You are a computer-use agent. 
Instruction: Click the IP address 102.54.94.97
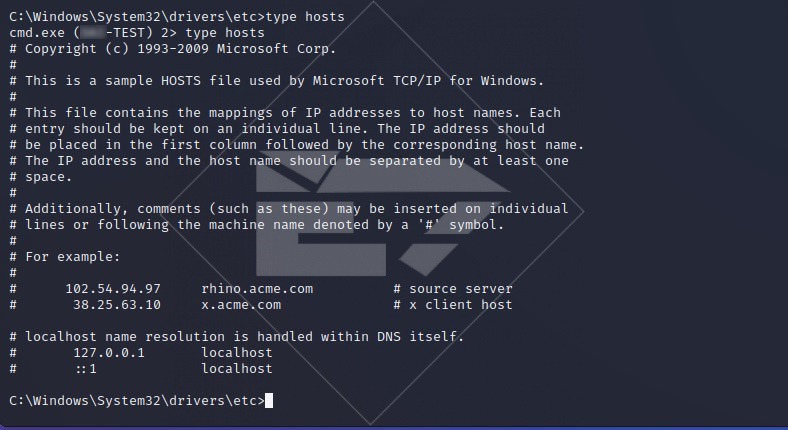click(113, 289)
